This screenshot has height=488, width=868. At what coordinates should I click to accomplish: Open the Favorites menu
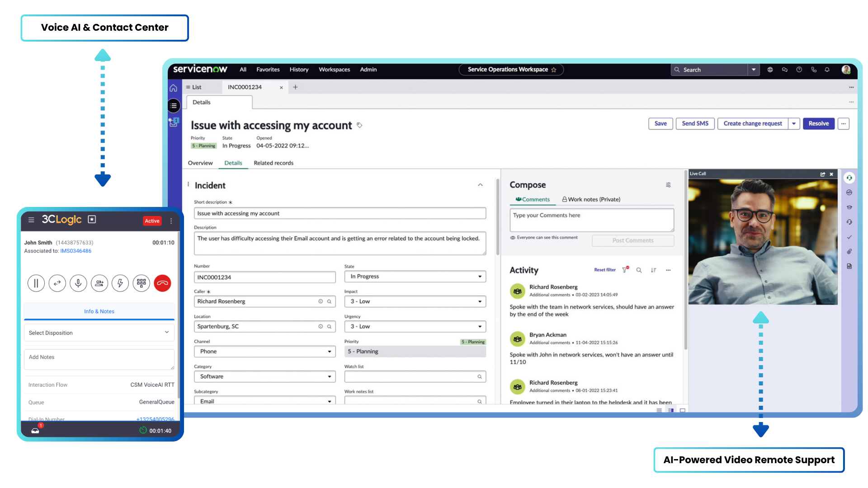coord(268,70)
